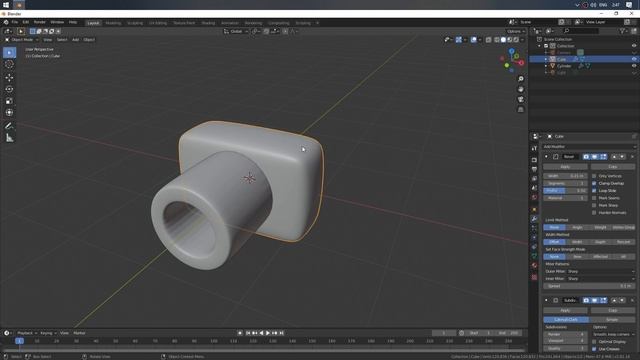The width and height of the screenshot is (640, 360).
Task: Switch perspective/orthographic grid icon
Action: coord(521,109)
